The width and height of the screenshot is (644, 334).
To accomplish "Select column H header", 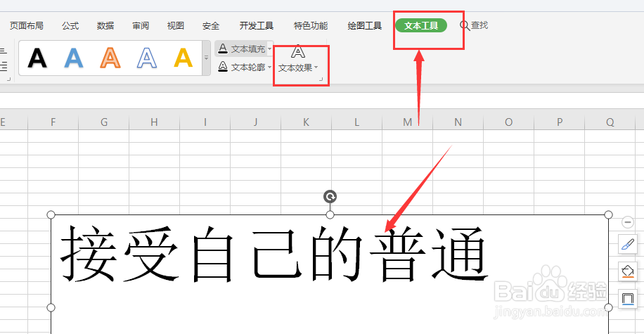I will click(x=154, y=122).
